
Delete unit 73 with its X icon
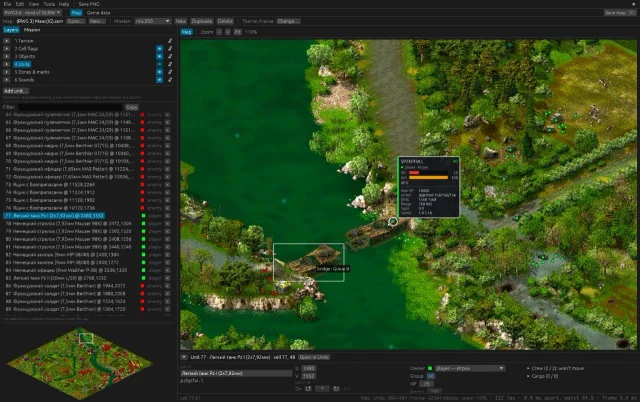click(x=167, y=184)
